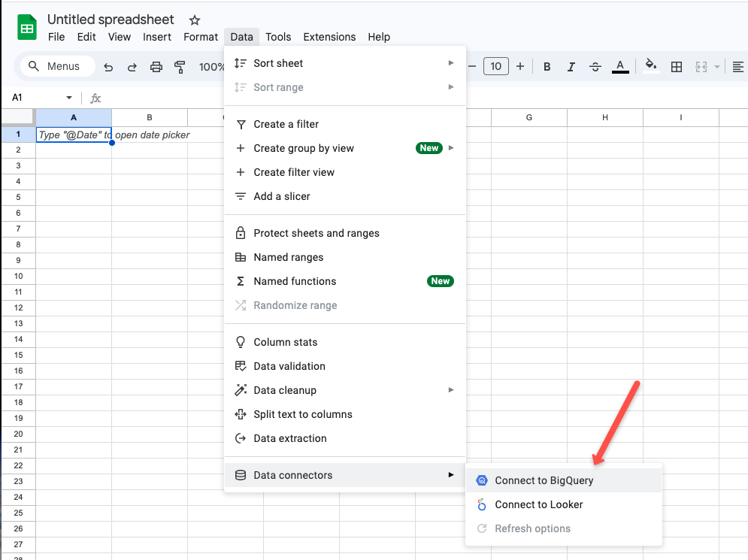Screen dimensions: 748x560
Task: Open the View menu
Action: coord(120,37)
